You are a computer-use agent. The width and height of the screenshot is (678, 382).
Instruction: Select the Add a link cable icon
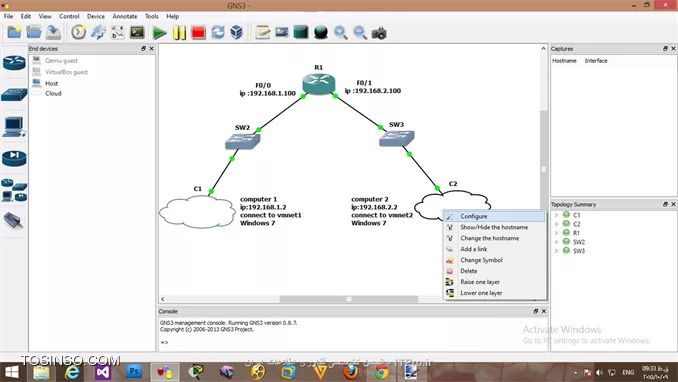(13, 221)
